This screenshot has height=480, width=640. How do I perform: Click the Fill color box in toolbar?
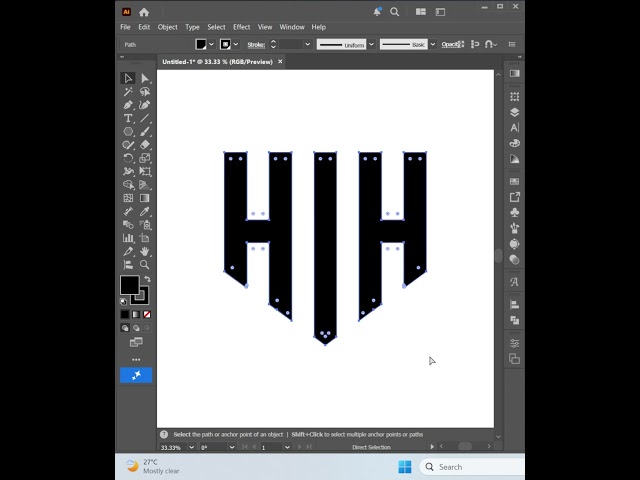129,284
